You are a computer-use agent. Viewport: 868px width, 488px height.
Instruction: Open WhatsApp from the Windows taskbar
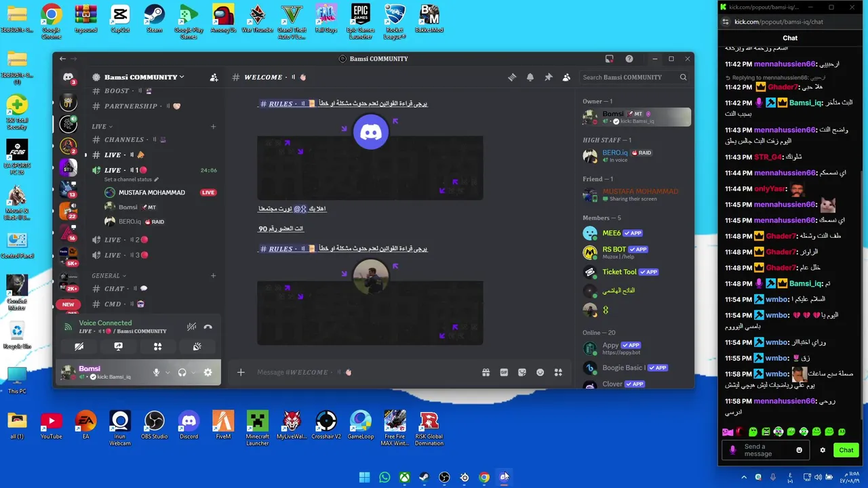pos(384,477)
